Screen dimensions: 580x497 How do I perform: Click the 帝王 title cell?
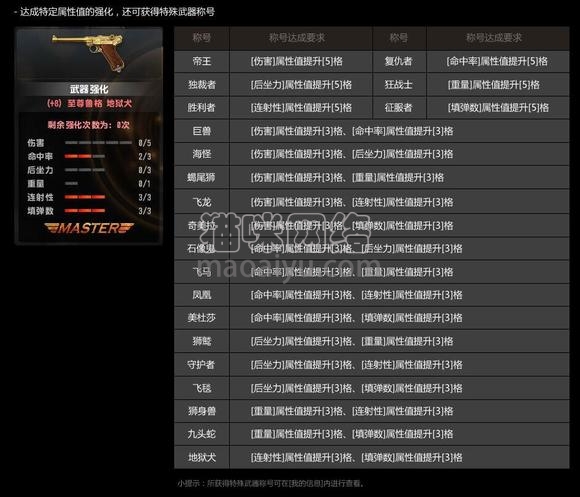[x=202, y=61]
